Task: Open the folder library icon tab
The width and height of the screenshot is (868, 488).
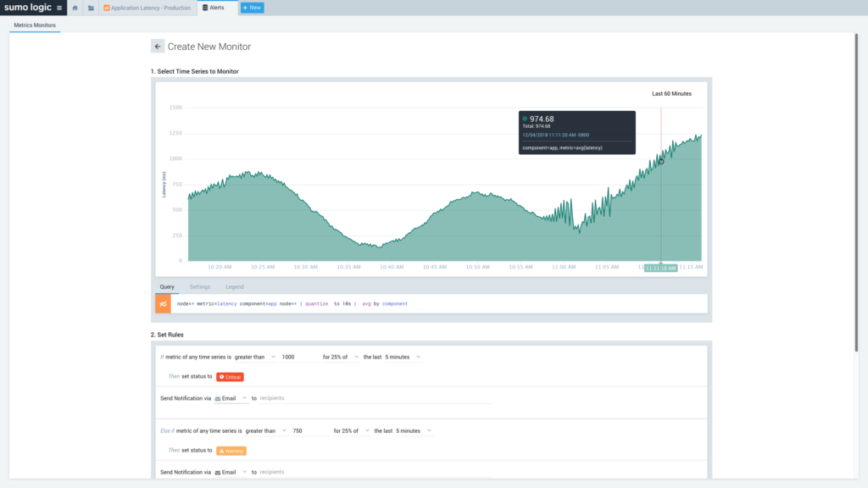Action: point(91,8)
